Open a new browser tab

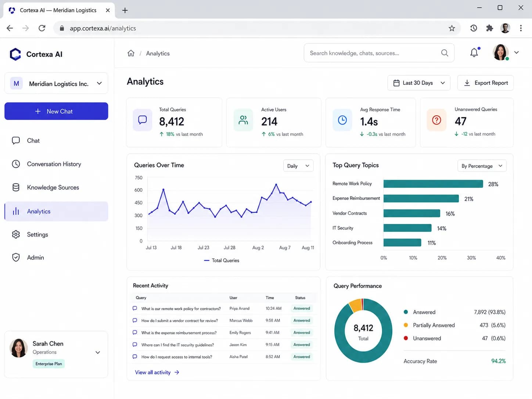click(x=125, y=10)
